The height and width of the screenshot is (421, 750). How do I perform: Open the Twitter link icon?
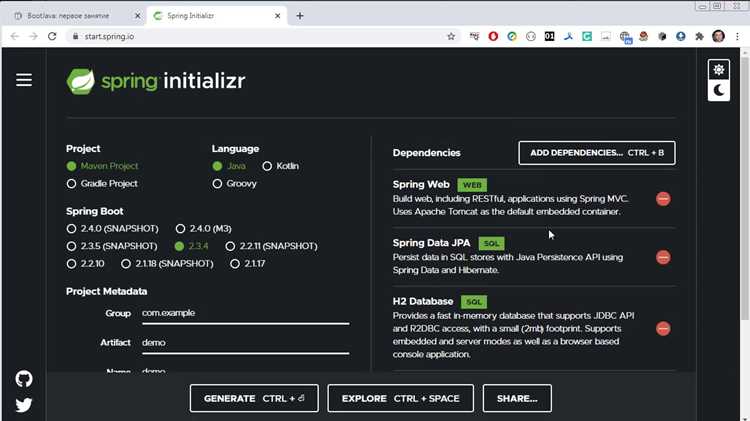point(24,405)
